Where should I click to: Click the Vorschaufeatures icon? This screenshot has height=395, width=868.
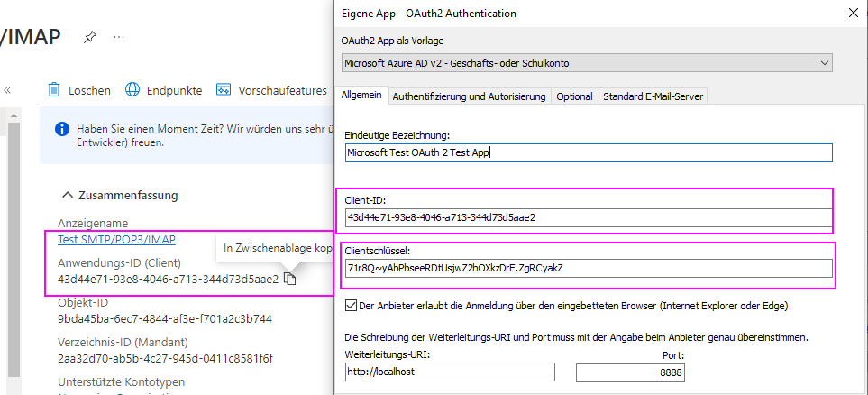point(224,90)
